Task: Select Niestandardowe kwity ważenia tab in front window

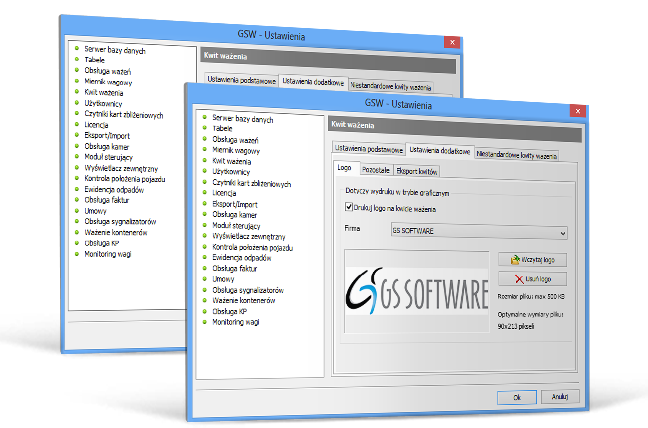Action: pyautogui.click(x=516, y=155)
